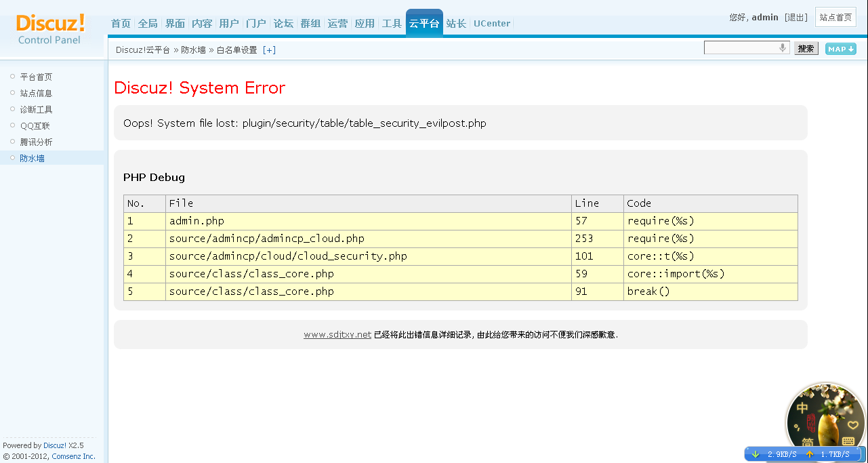Click the 退出 logout link

796,18
